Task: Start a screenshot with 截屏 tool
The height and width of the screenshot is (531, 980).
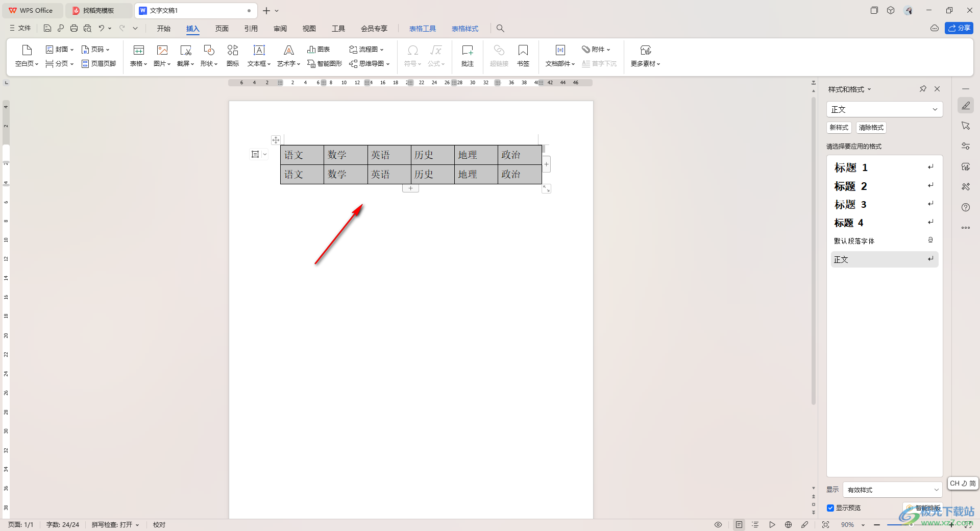Action: (185, 56)
